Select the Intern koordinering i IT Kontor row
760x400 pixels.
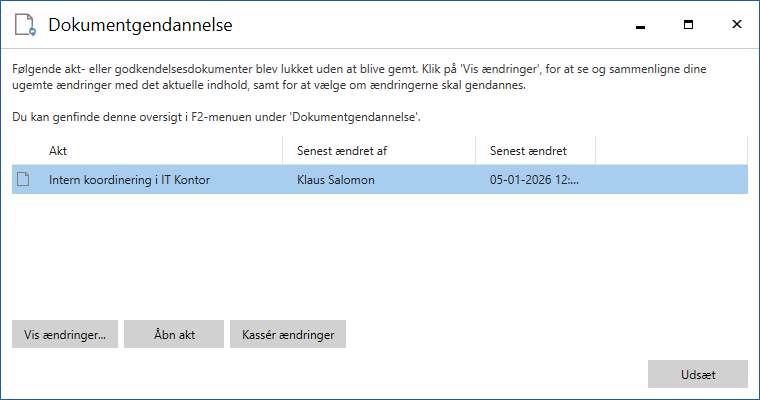click(380, 179)
